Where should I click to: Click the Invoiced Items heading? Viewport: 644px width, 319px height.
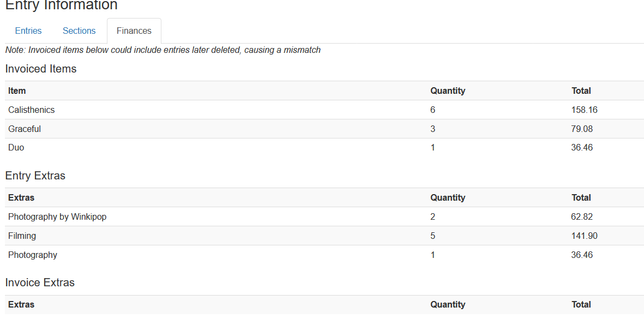[41, 69]
